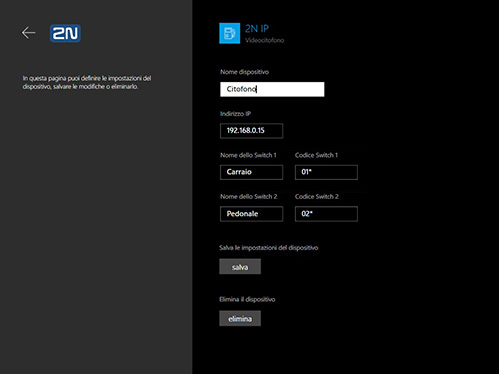Screen dimensions: 499x374
Task: Click the 2N IP title text
Action: 257,29
